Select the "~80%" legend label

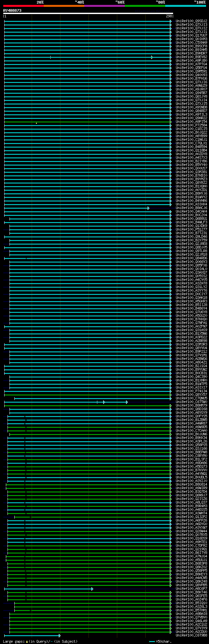[160, 2]
